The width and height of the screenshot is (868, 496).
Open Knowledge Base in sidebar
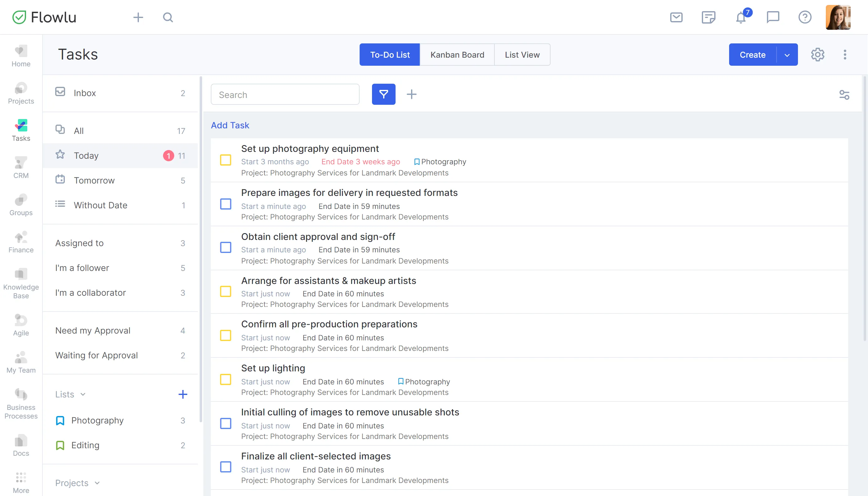[21, 283]
